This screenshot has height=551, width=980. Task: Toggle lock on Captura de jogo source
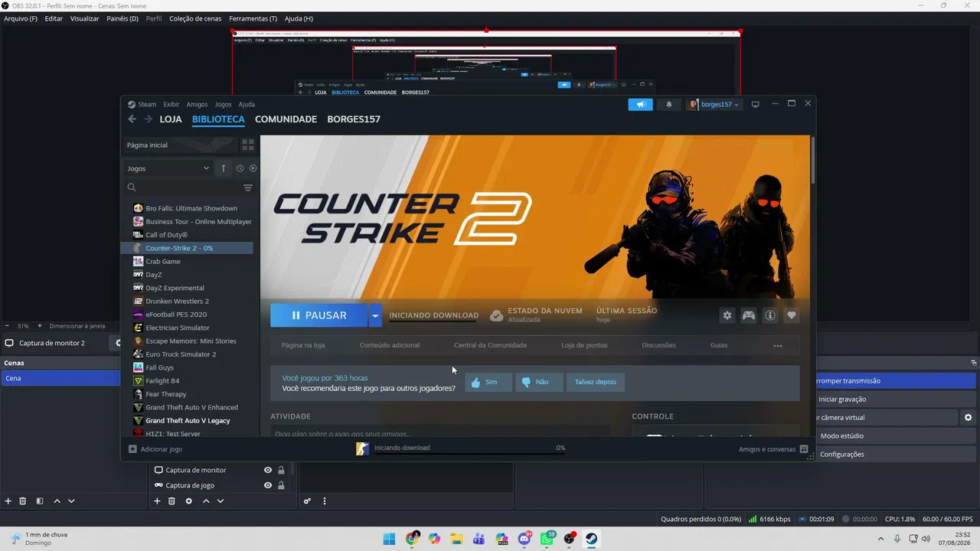[281, 485]
